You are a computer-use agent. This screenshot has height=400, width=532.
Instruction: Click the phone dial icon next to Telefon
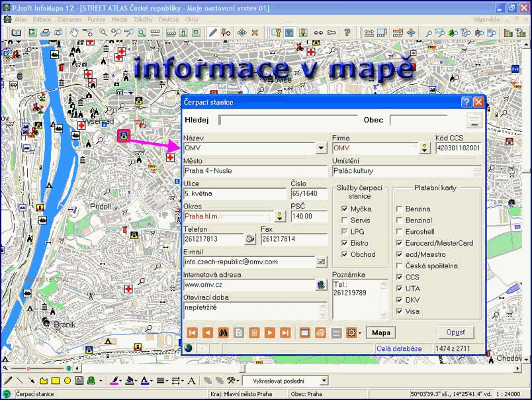pos(250,239)
